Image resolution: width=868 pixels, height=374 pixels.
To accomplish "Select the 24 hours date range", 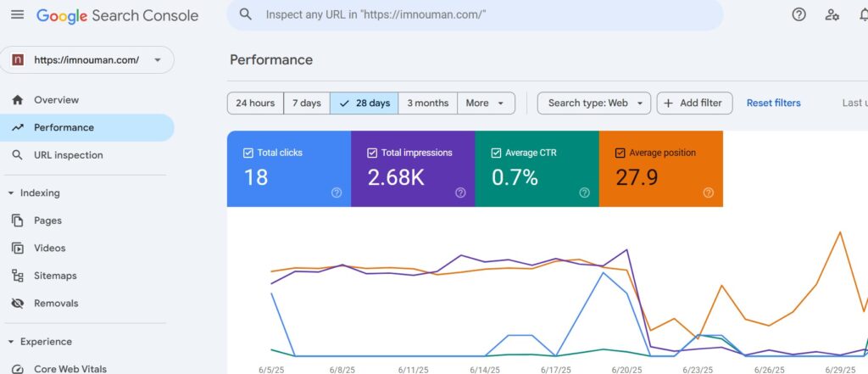I will click(x=255, y=103).
